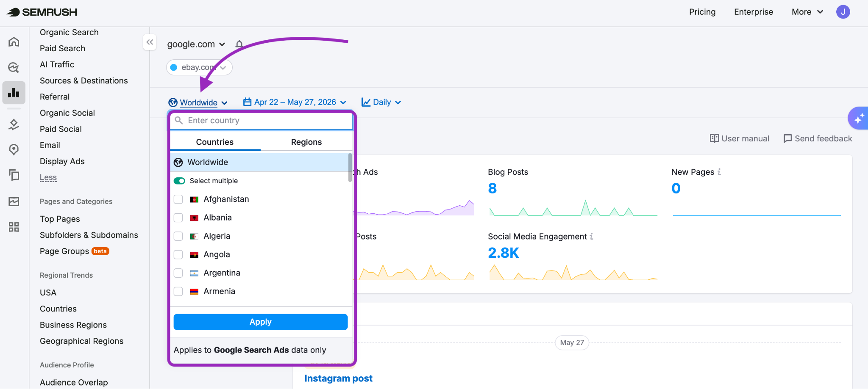Click the Enter country search field
Viewport: 868px width, 389px height.
pyautogui.click(x=262, y=121)
